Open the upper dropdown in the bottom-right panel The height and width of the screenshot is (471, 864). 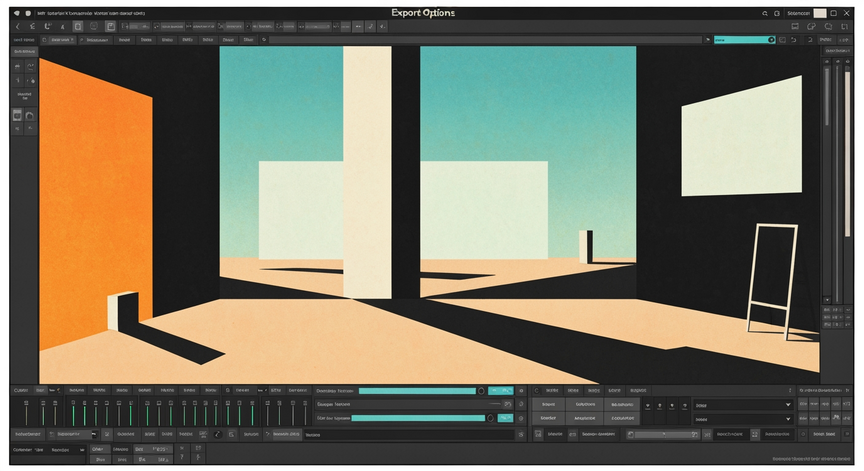(x=743, y=405)
